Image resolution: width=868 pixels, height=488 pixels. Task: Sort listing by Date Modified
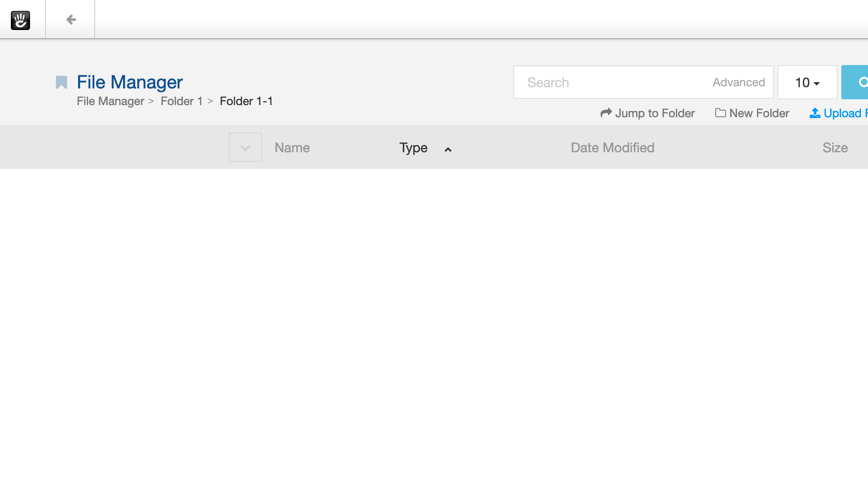[x=612, y=147]
